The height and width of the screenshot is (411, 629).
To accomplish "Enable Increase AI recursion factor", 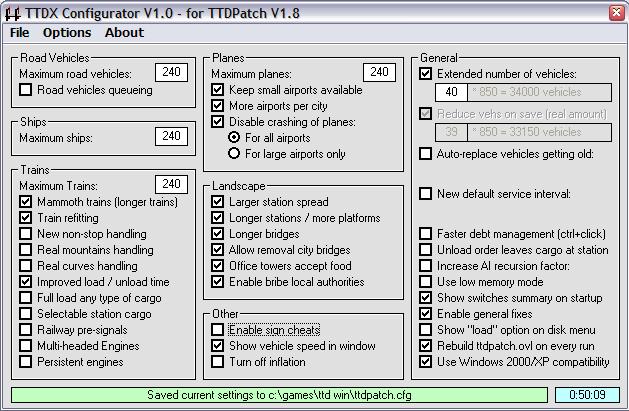I will click(x=426, y=265).
